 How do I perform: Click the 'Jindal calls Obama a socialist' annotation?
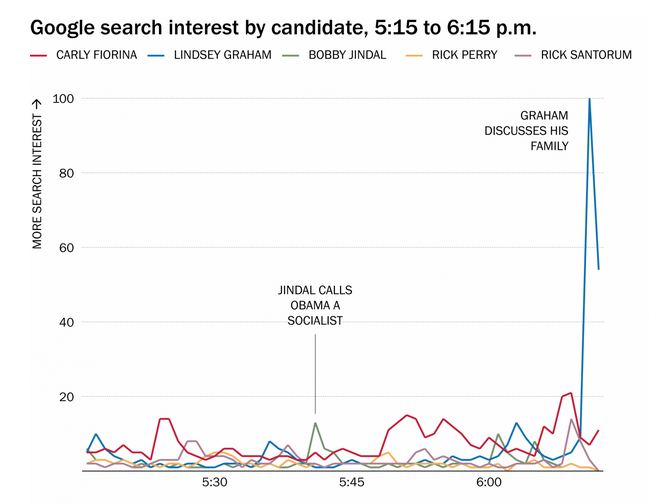315,305
